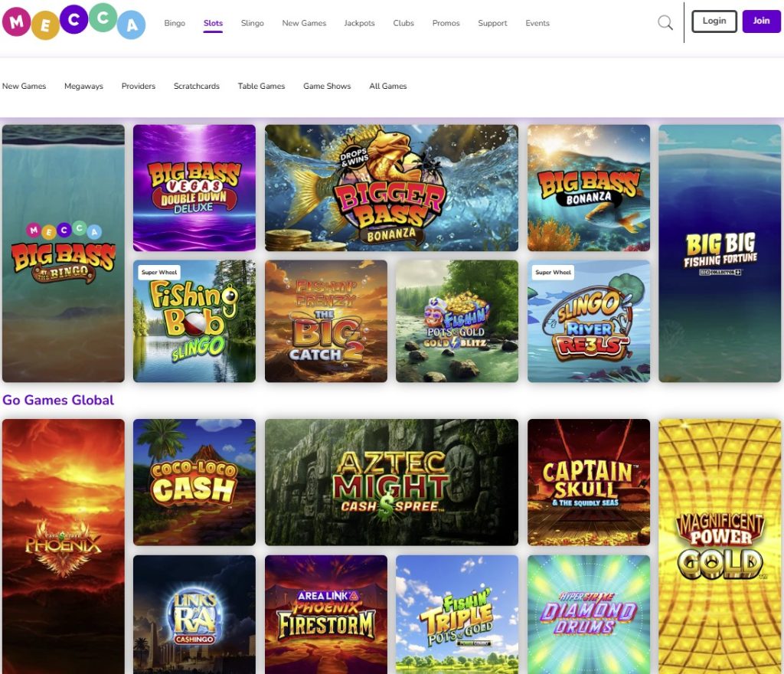The image size is (784, 674).
Task: View the Table Games tab
Action: tap(261, 86)
